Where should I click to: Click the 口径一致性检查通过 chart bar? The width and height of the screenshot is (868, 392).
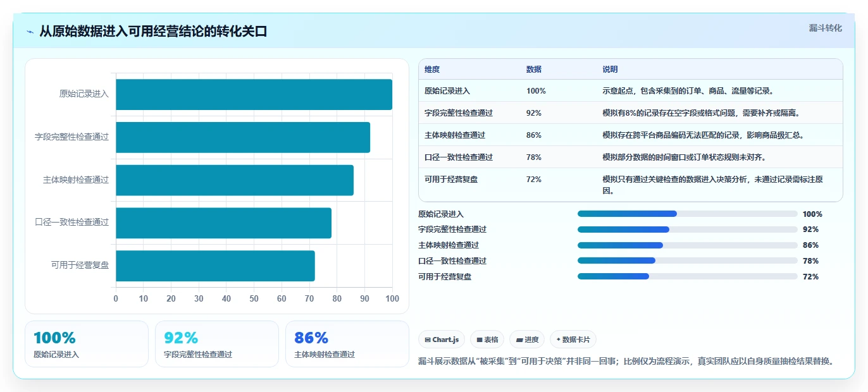(x=223, y=223)
